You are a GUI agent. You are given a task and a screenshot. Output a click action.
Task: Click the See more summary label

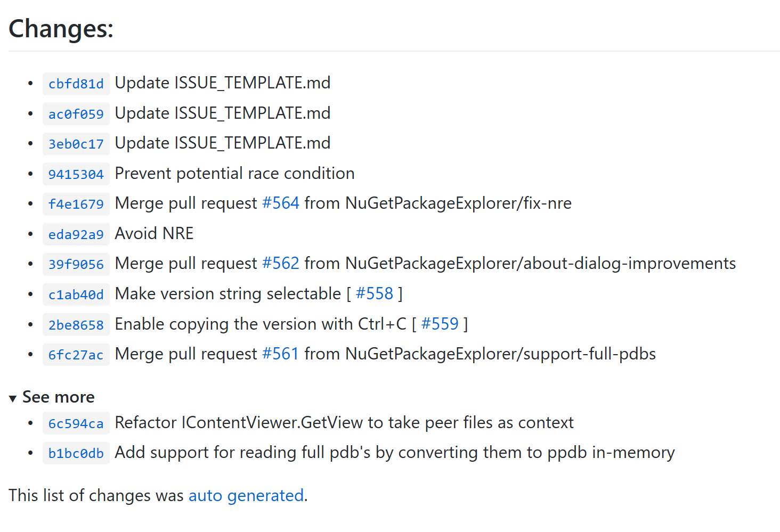click(x=59, y=397)
